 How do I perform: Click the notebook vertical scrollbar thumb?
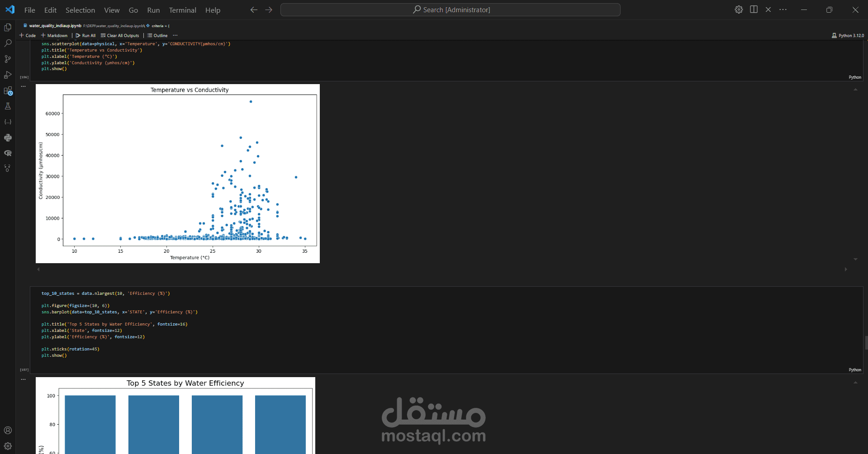[x=866, y=342]
